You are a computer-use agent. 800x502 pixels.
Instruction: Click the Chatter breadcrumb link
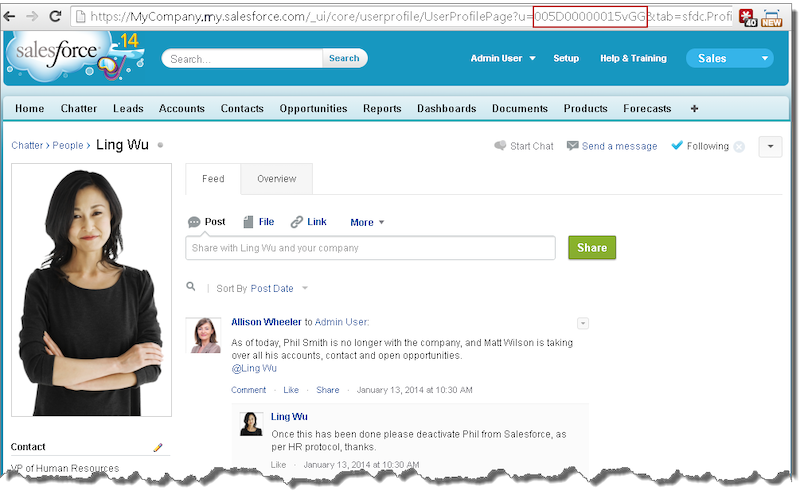27,145
